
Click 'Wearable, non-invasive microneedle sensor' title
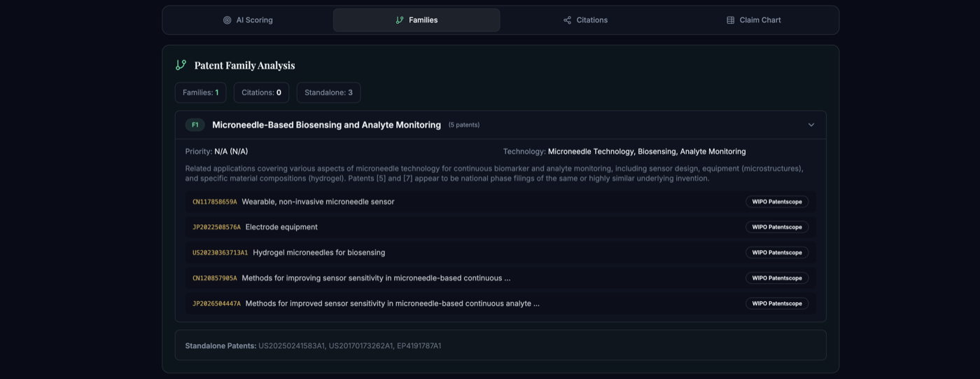(318, 202)
